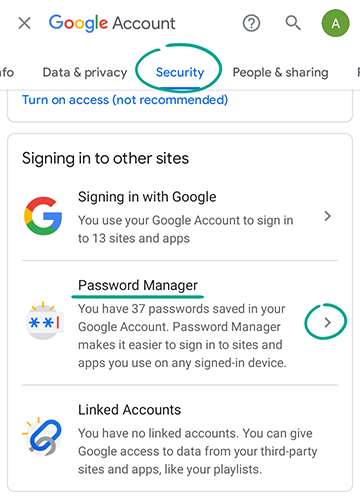
Task: Tap the search magnifier icon
Action: tap(293, 23)
